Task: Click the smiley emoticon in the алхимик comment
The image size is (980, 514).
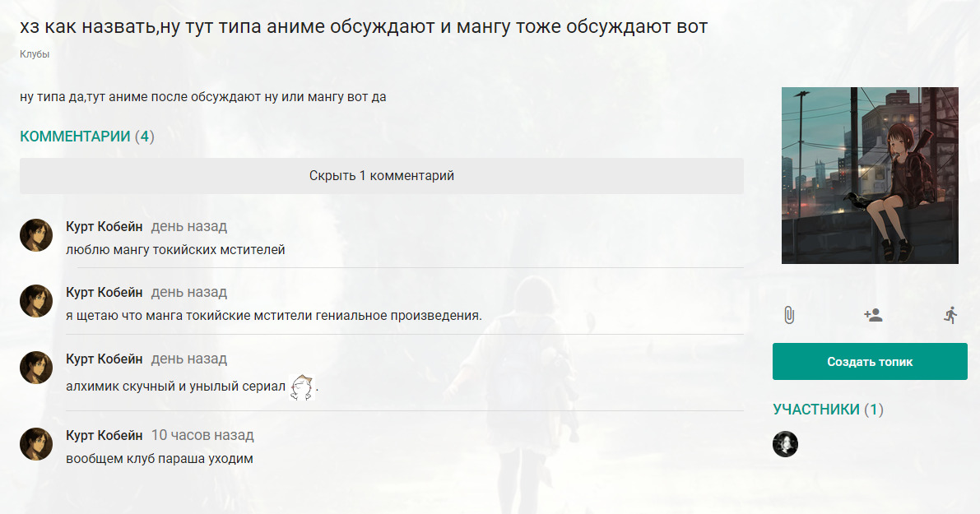Action: (303, 387)
